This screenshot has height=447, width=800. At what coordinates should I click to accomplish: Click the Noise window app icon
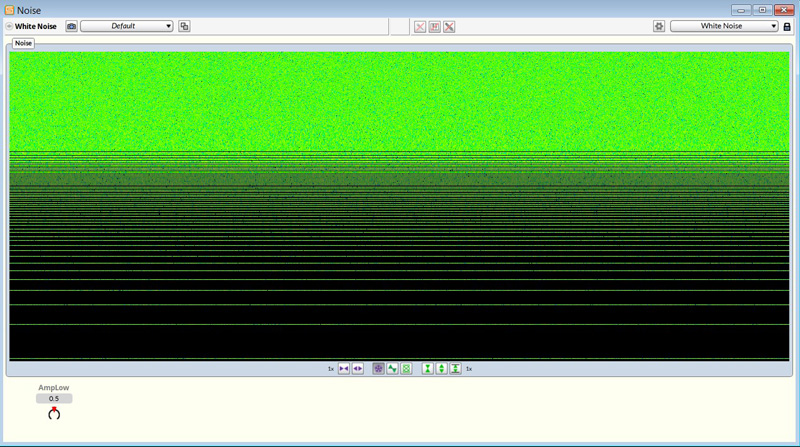pos(9,10)
